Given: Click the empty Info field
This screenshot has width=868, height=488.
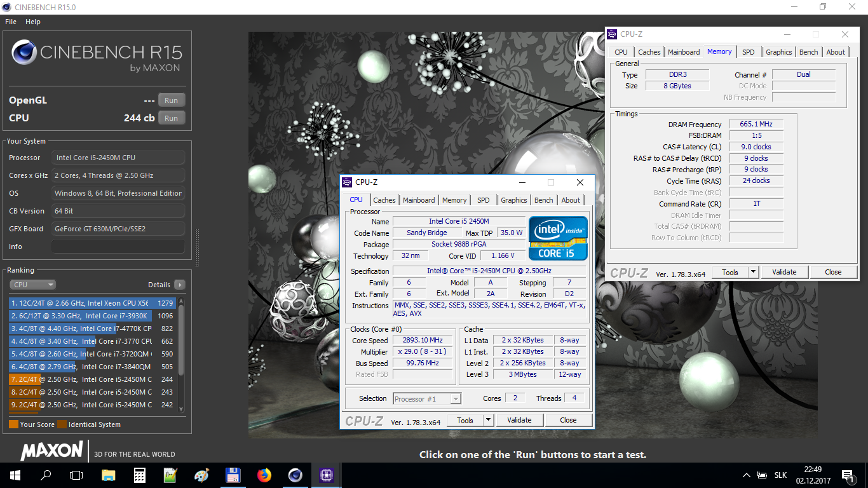Looking at the screenshot, I should tap(118, 247).
